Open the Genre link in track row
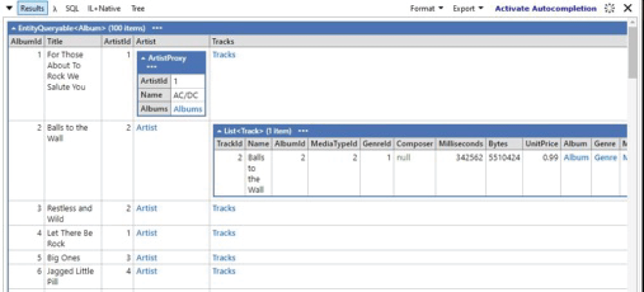Image resolution: width=644 pixels, height=292 pixels. 605,158
